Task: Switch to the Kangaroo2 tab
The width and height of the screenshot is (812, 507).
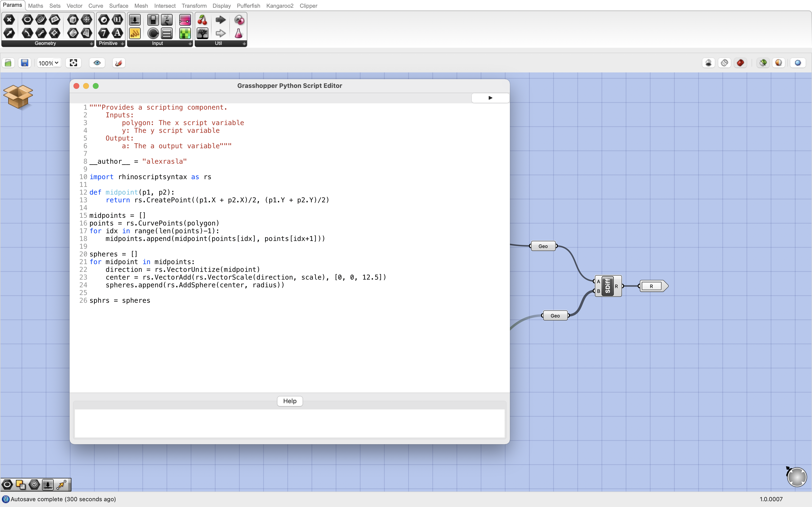Action: pos(280,6)
